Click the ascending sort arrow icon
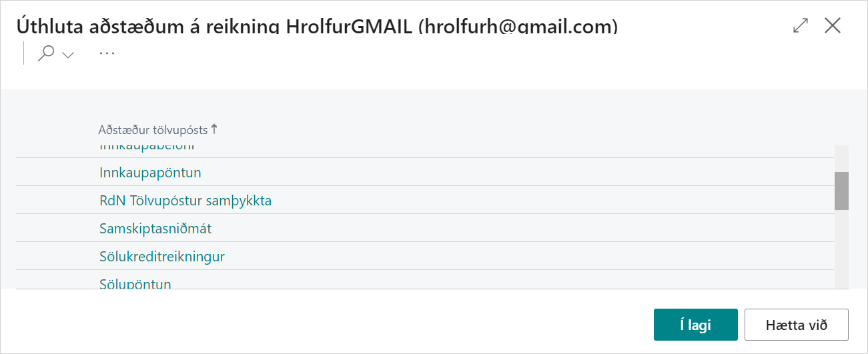The image size is (868, 354). (214, 129)
